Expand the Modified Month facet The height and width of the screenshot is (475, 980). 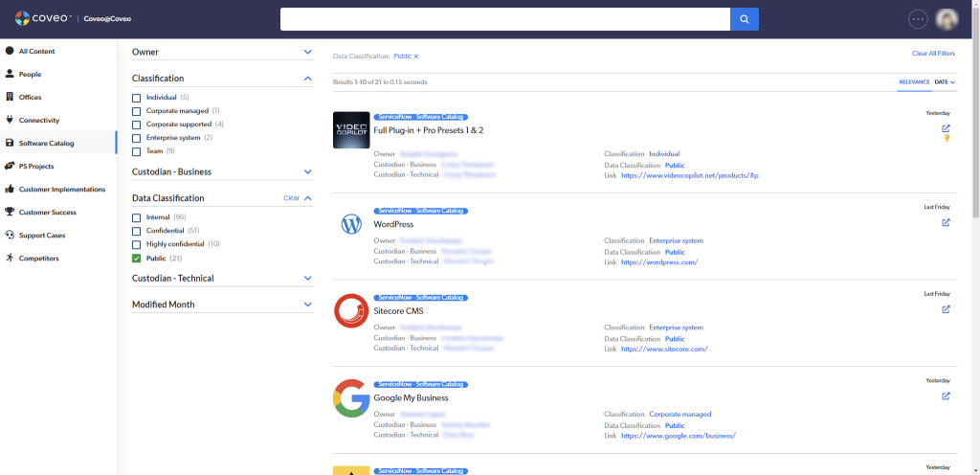click(x=307, y=305)
